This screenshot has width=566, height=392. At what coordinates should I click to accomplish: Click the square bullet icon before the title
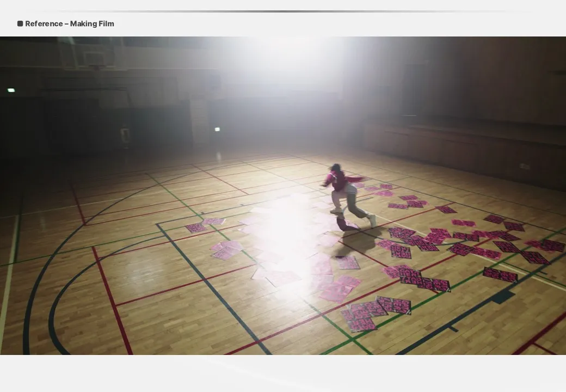pos(20,24)
